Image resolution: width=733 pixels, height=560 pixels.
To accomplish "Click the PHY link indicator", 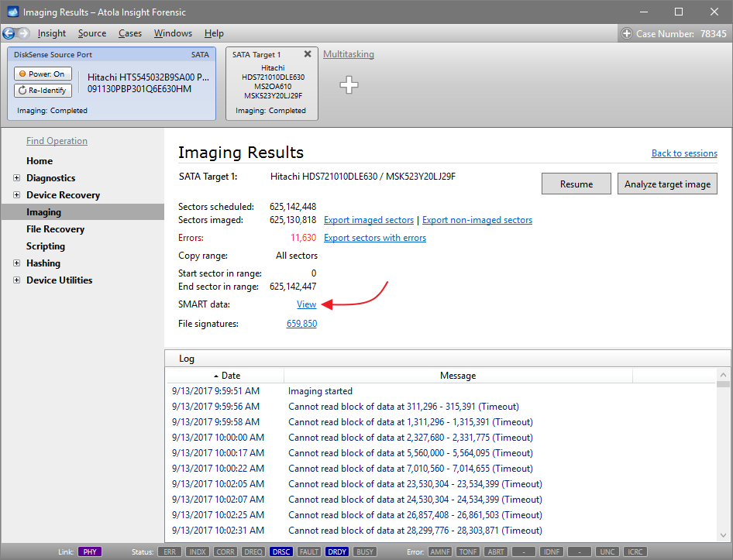I will (x=90, y=552).
